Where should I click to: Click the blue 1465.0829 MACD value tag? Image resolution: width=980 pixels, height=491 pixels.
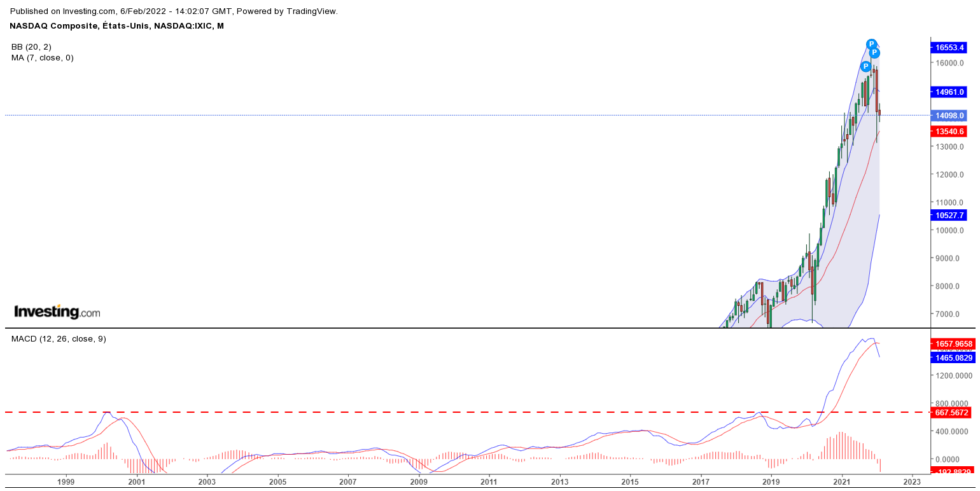(x=952, y=357)
